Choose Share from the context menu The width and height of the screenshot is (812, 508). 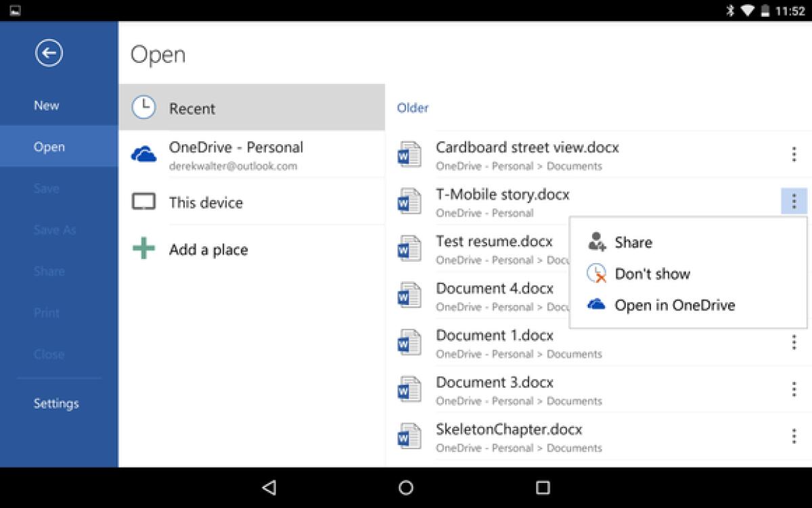pos(633,241)
